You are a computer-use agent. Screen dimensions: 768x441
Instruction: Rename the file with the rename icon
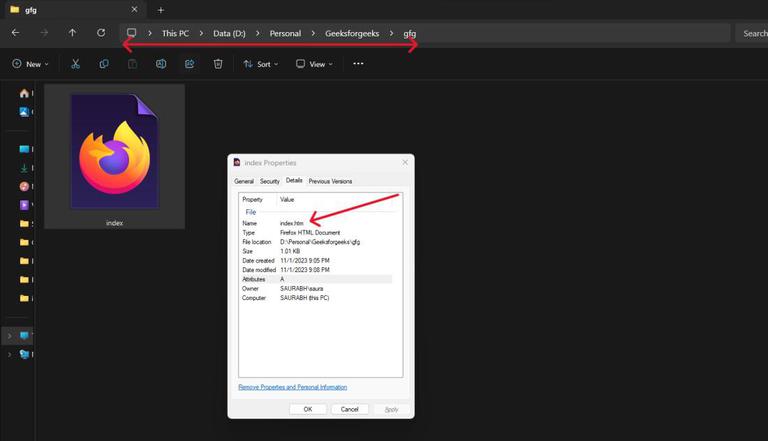[161, 64]
